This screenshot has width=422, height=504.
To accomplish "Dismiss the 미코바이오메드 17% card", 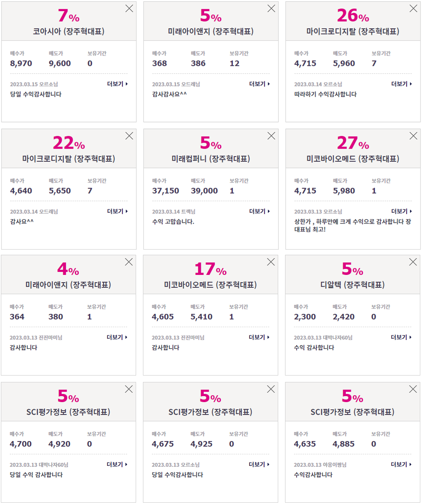I will coord(271,262).
